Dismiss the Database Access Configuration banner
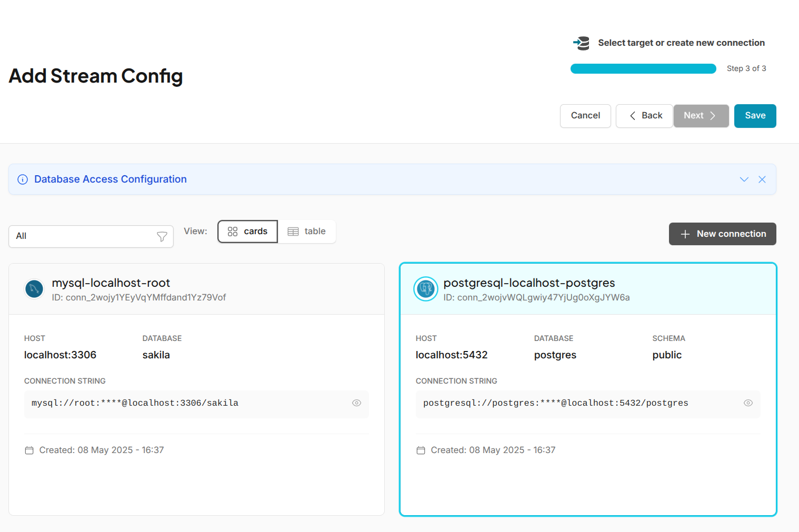 (x=762, y=179)
